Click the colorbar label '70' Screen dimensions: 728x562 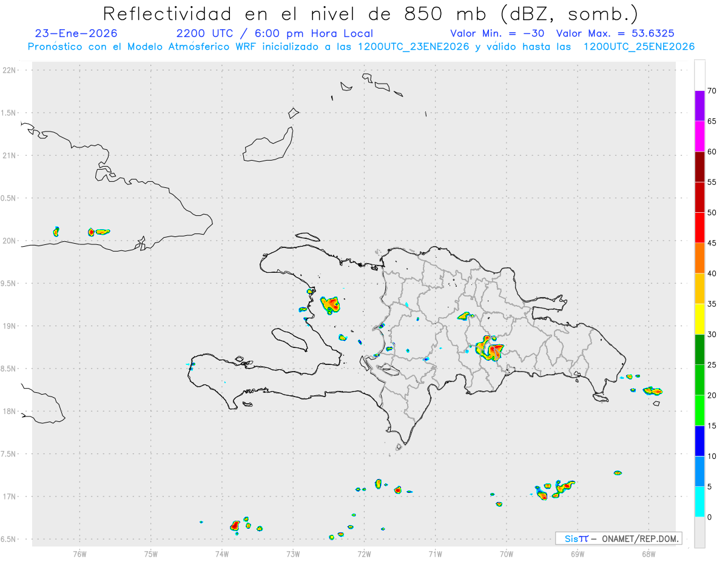(x=712, y=91)
